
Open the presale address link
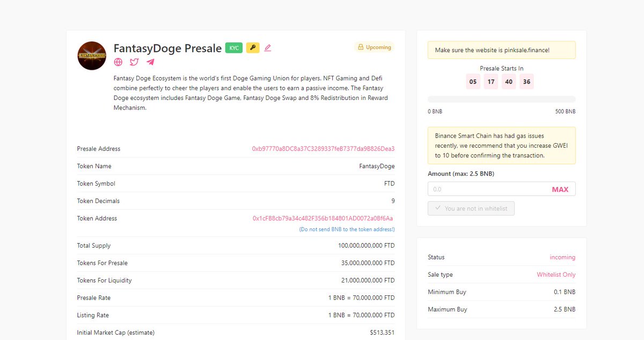323,149
